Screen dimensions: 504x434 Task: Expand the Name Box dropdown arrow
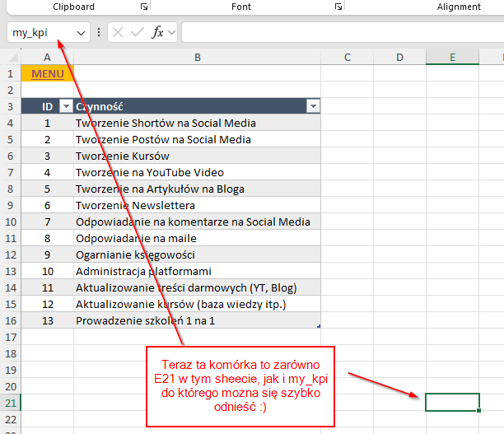point(81,33)
